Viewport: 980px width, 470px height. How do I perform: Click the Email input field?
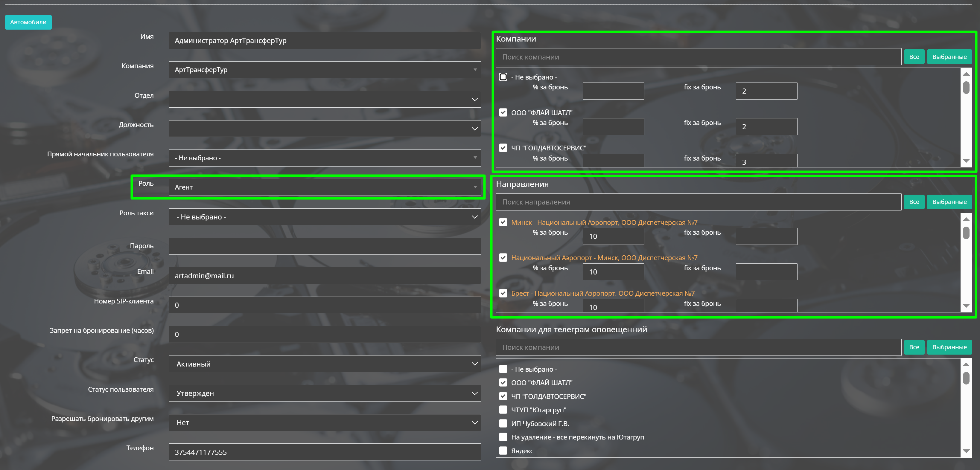pyautogui.click(x=324, y=276)
